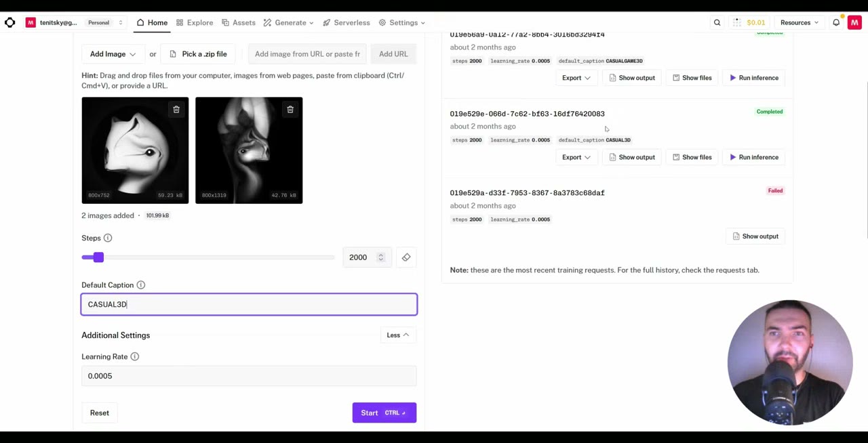868x443 pixels.
Task: Click the Steps slider handle
Action: (98, 257)
